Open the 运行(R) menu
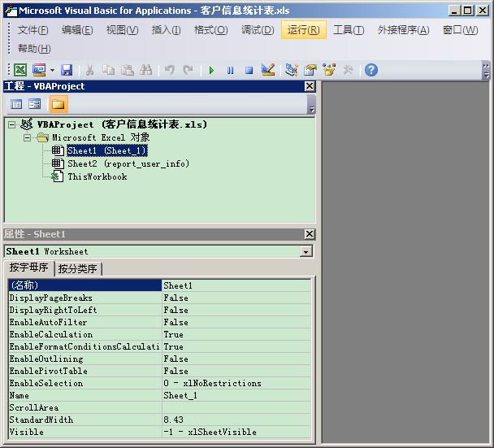 [303, 30]
